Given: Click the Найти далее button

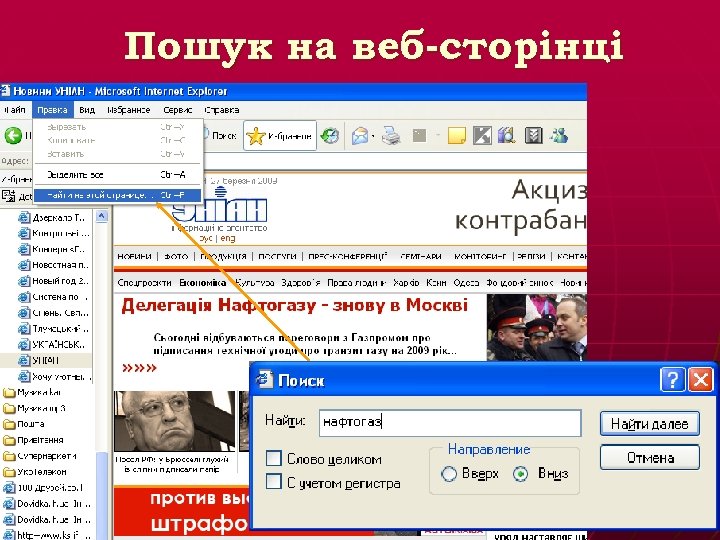Looking at the screenshot, I should [650, 424].
